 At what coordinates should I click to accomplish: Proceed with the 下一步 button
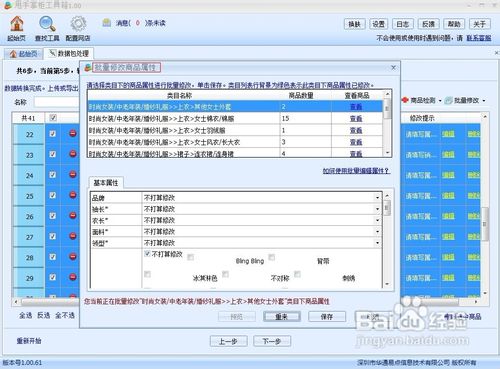point(272,341)
